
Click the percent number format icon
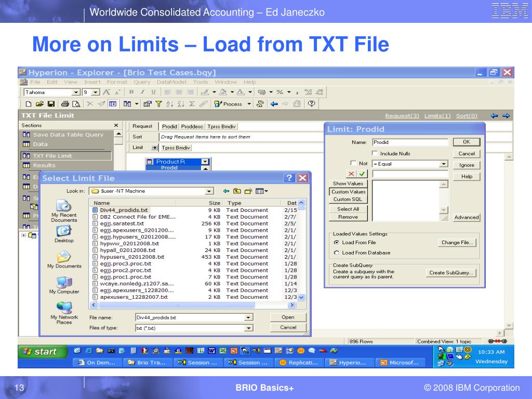pos(280,92)
